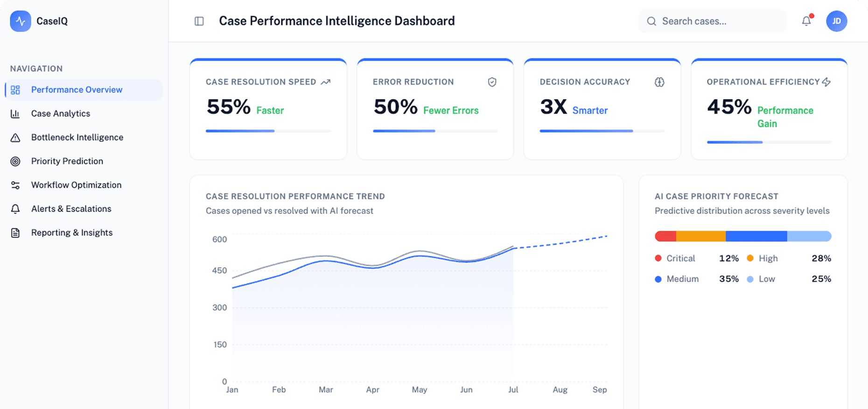Go to Reporting & Insights
Screen dimensions: 868x409
click(71, 233)
